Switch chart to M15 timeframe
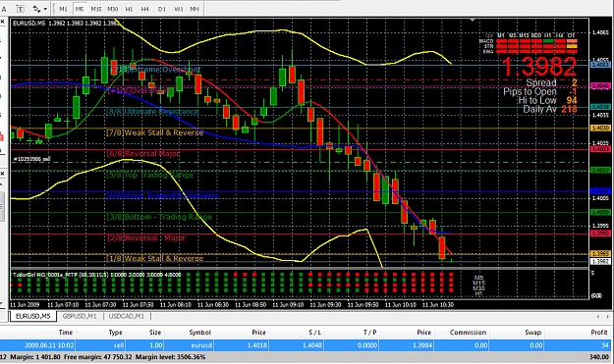This screenshot has width=614, height=364. [x=96, y=9]
